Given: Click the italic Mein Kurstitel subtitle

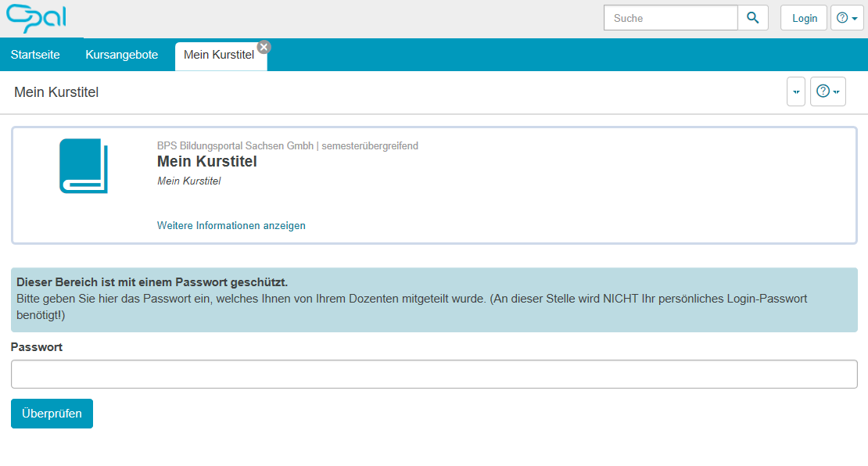Looking at the screenshot, I should click(x=188, y=181).
